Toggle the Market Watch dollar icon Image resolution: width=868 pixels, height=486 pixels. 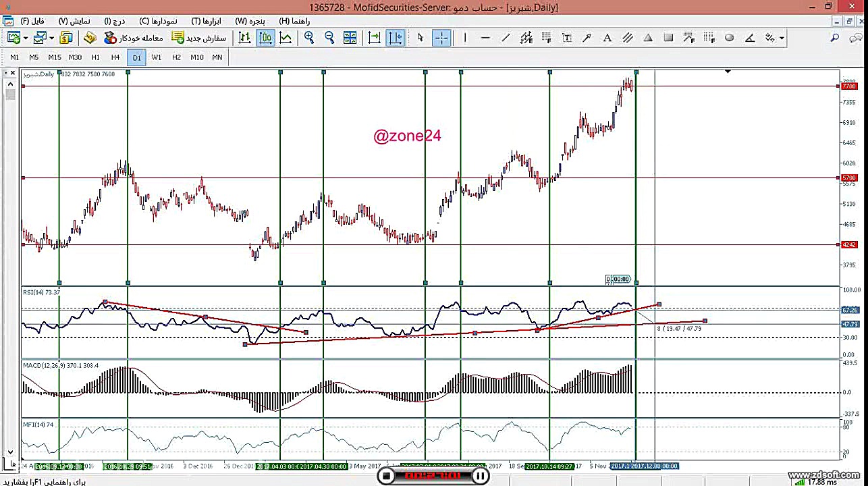tap(66, 38)
